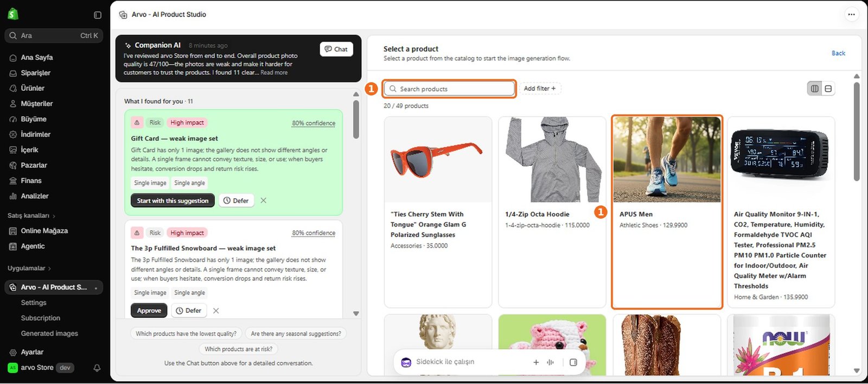The width and height of the screenshot is (868, 384).
Task: Click the Ayarlar gear icon
Action: coord(13,352)
